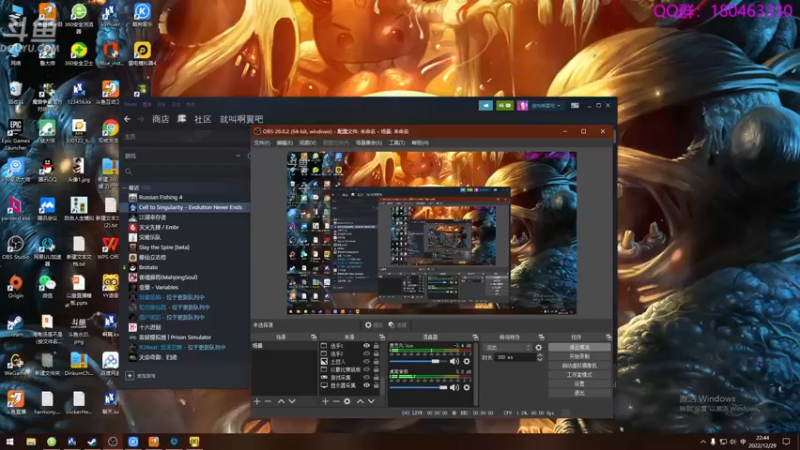
Task: Click the Steam forward arrow
Action: click(x=141, y=119)
